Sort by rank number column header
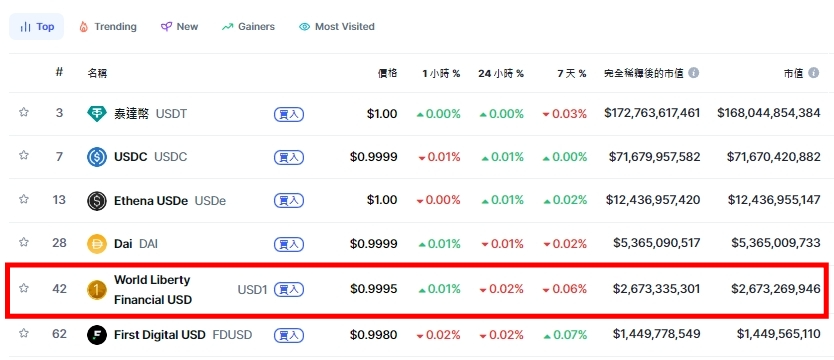The width and height of the screenshot is (834, 360). [59, 72]
